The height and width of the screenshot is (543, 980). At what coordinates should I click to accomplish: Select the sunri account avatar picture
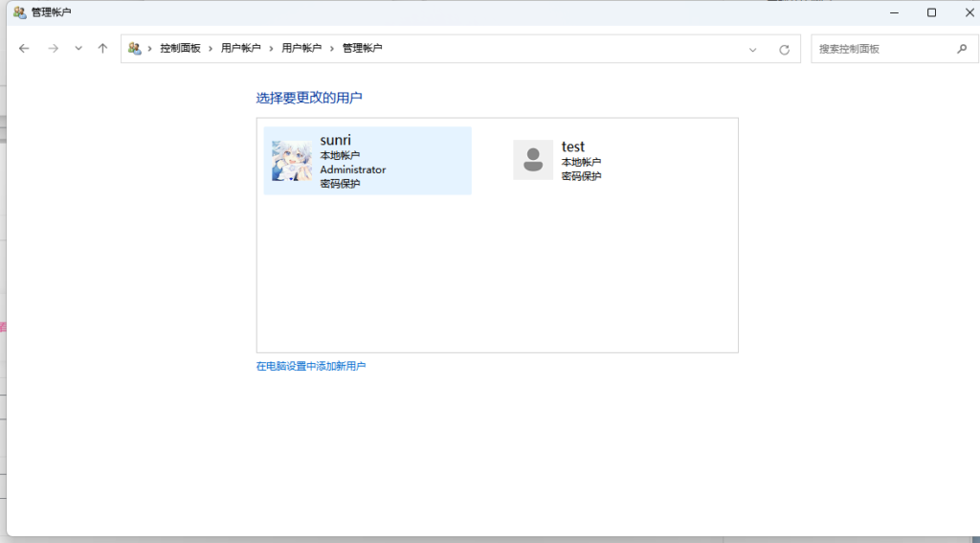click(x=291, y=161)
